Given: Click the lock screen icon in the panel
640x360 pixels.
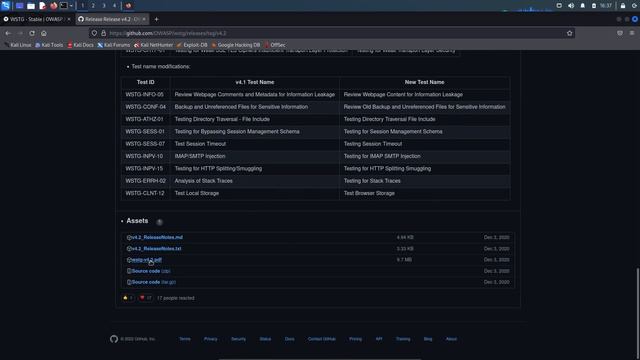Looking at the screenshot, I should [x=623, y=6].
